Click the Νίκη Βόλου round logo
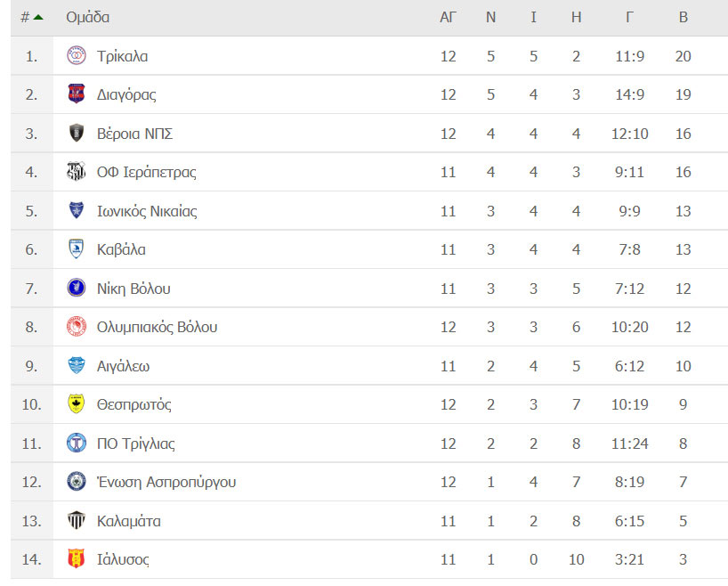The height and width of the screenshot is (586, 728). click(77, 289)
